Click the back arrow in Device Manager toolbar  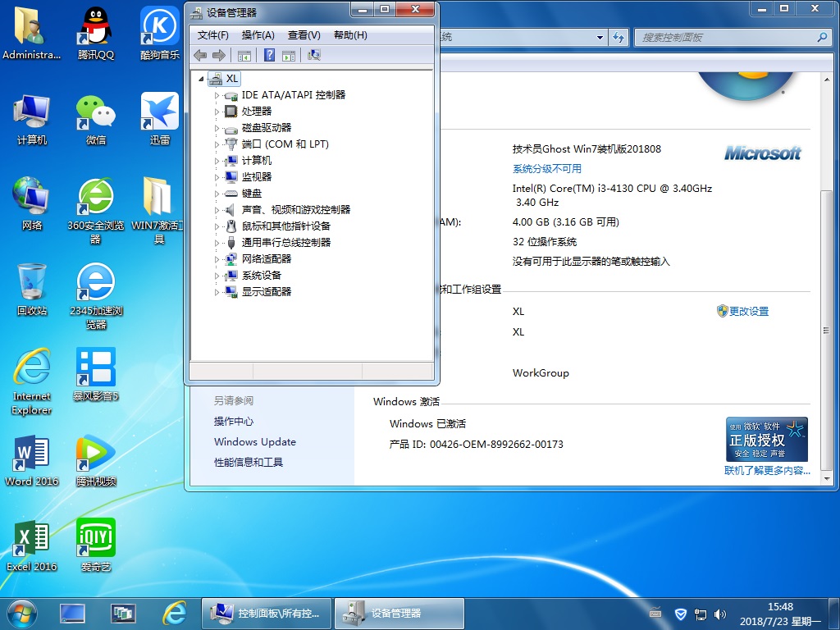(200, 56)
